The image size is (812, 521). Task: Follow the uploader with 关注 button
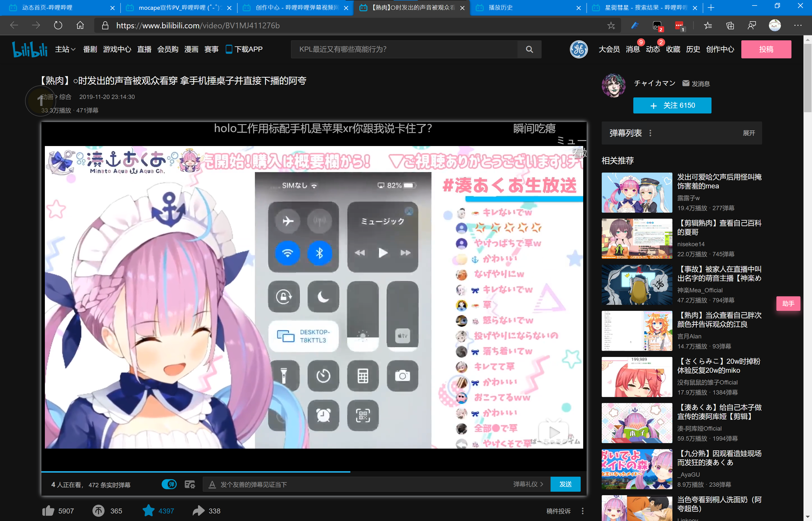(x=672, y=105)
